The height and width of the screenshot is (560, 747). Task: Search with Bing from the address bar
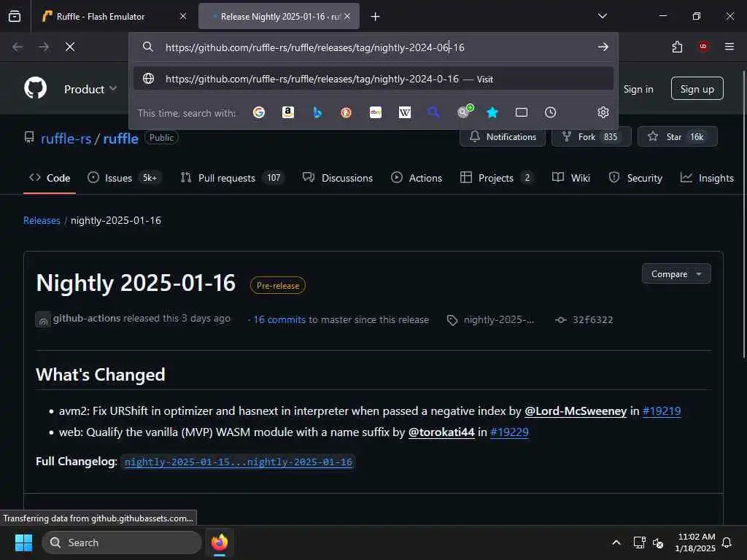(317, 112)
